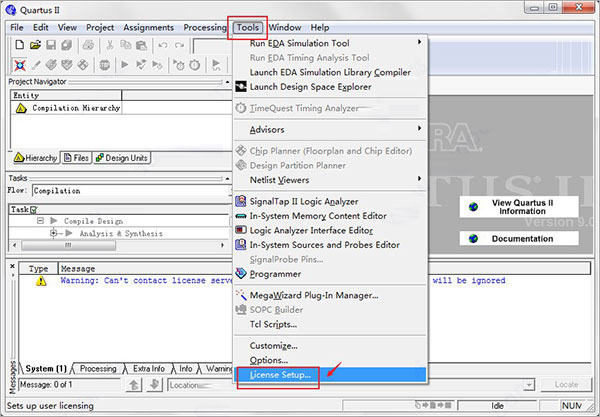Switch to the Files navigator tab
Screen dimensions: 600x417
point(76,158)
